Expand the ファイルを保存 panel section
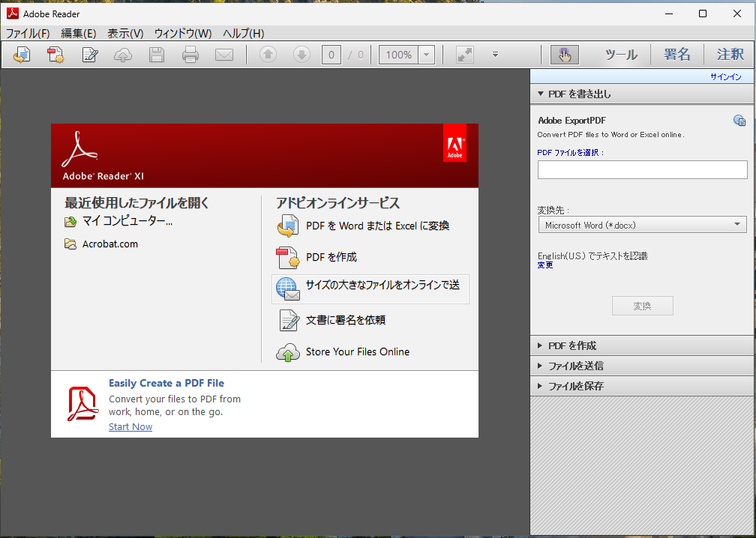 coord(575,386)
